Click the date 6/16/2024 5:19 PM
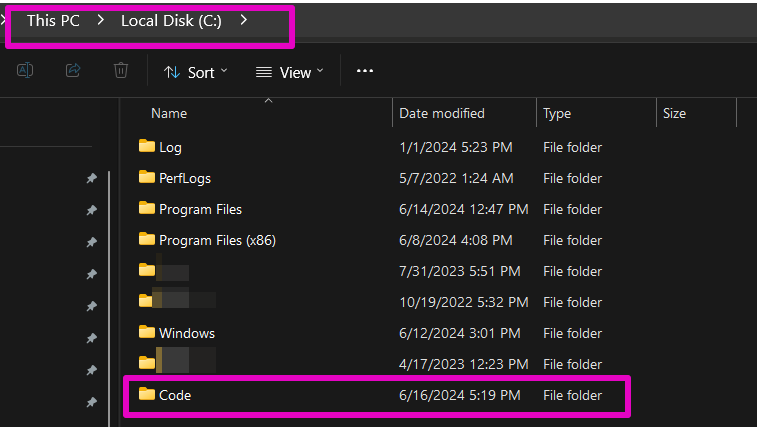Image resolution: width=757 pixels, height=427 pixels. [460, 395]
